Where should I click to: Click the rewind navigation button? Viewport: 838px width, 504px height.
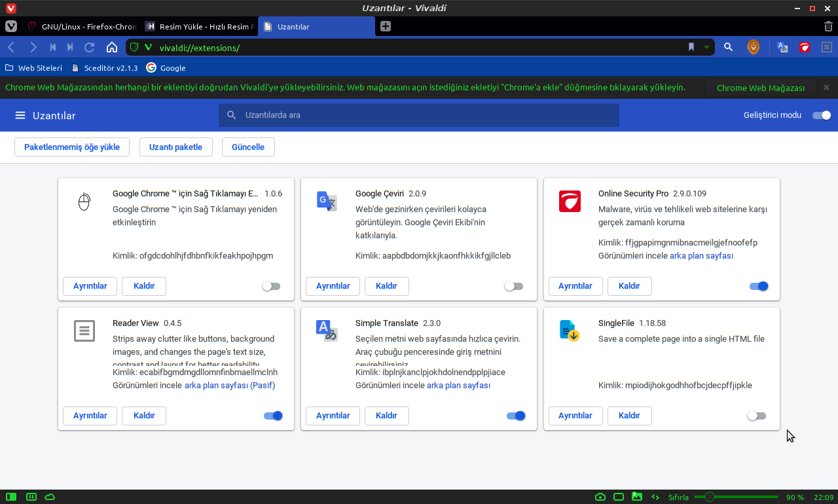(53, 47)
